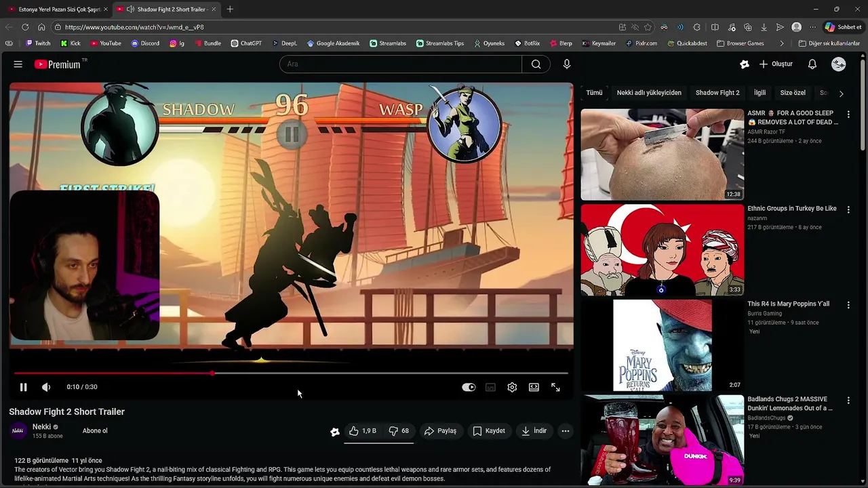The image size is (868, 488).
Task: Go to the browser home page icon
Action: tap(41, 27)
